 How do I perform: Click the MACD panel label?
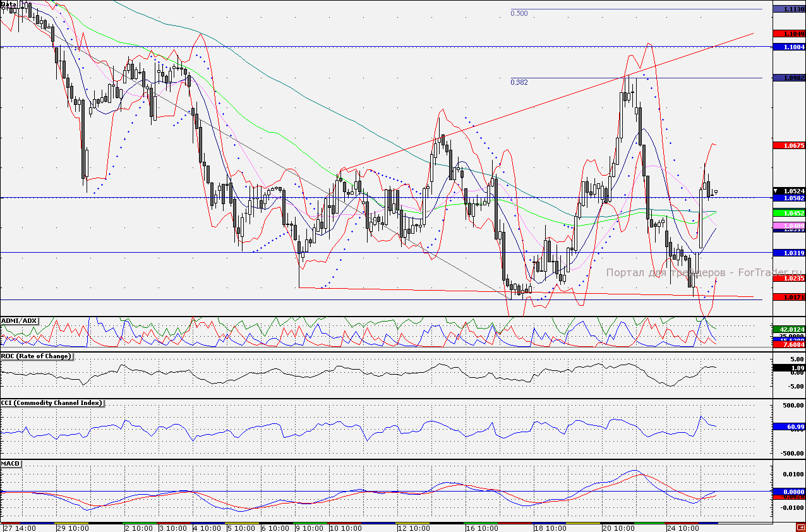pos(11,464)
